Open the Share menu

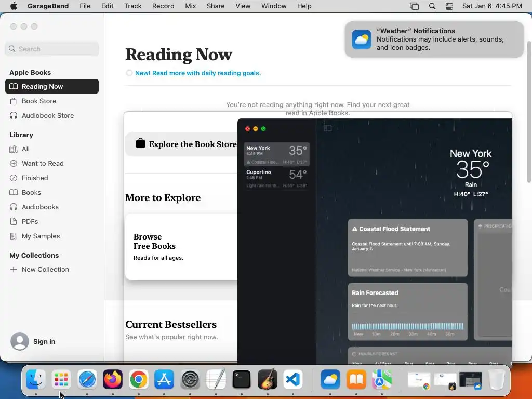[216, 6]
